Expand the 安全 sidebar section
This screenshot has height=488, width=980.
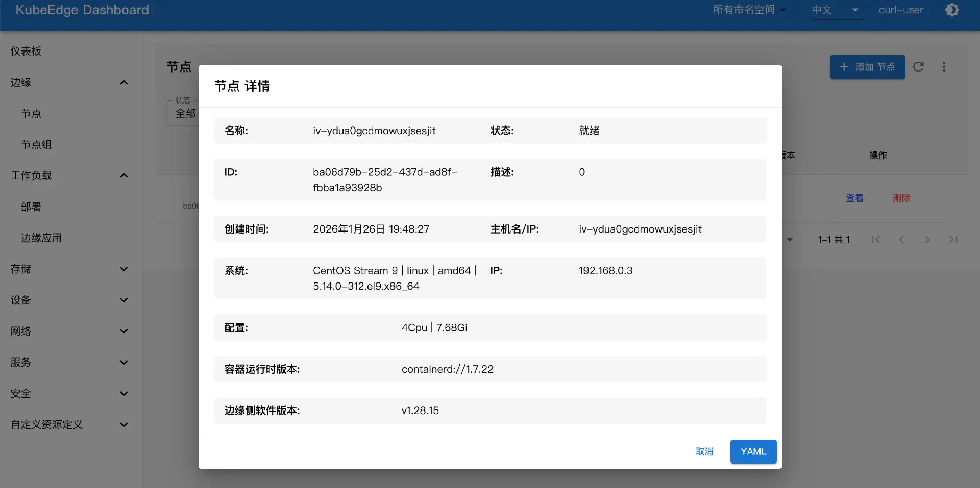coord(124,393)
